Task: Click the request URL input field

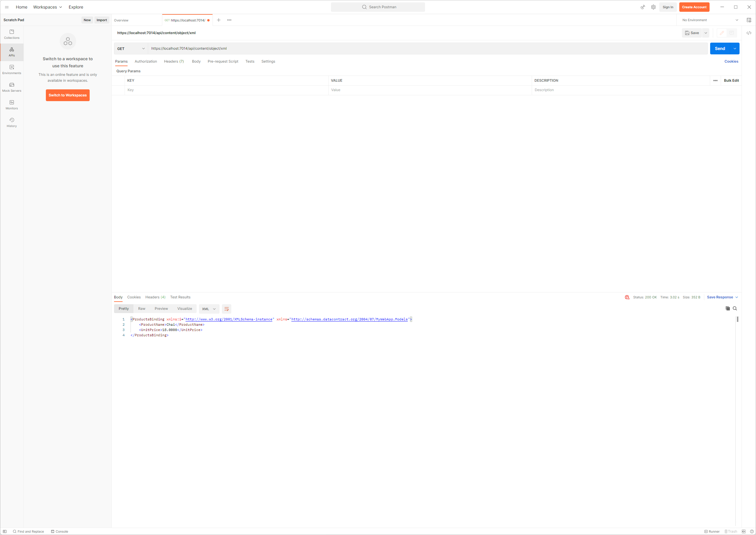Action: [395, 49]
